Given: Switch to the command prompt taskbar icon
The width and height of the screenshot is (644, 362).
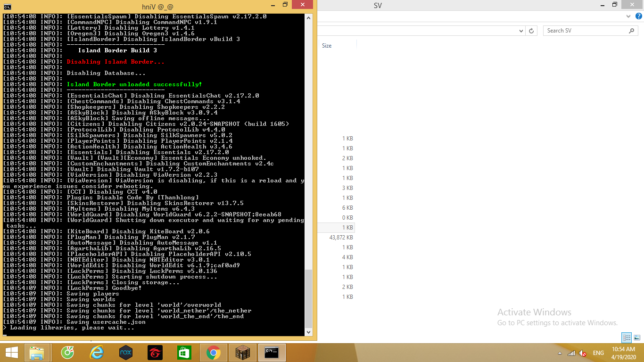Looking at the screenshot, I should click(x=272, y=353).
